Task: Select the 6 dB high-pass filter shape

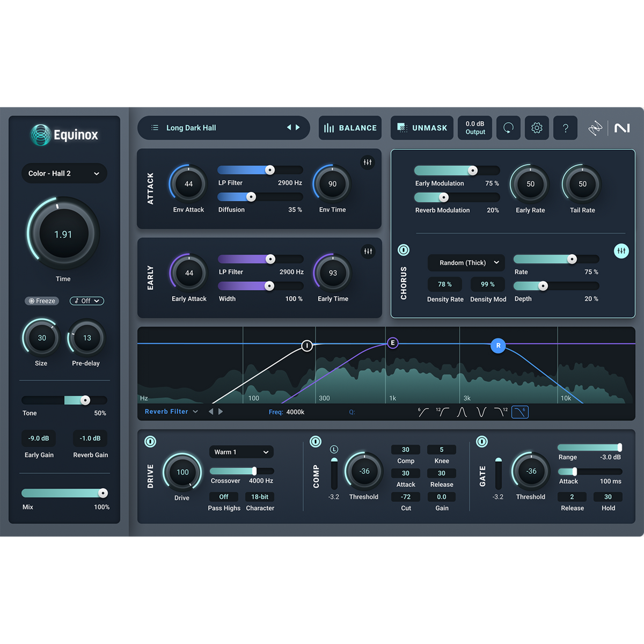Action: [423, 412]
